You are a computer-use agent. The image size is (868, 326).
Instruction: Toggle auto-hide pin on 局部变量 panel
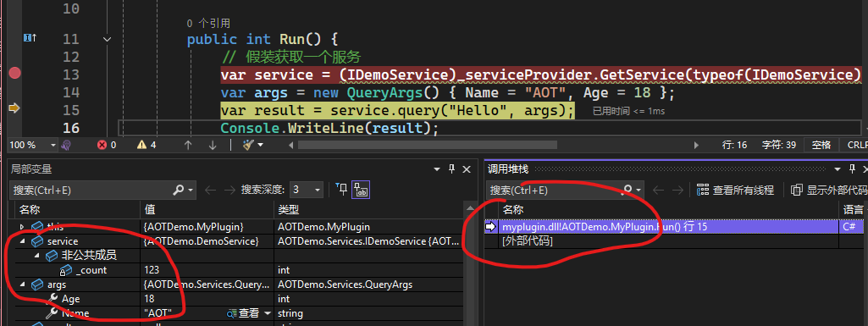(x=451, y=169)
